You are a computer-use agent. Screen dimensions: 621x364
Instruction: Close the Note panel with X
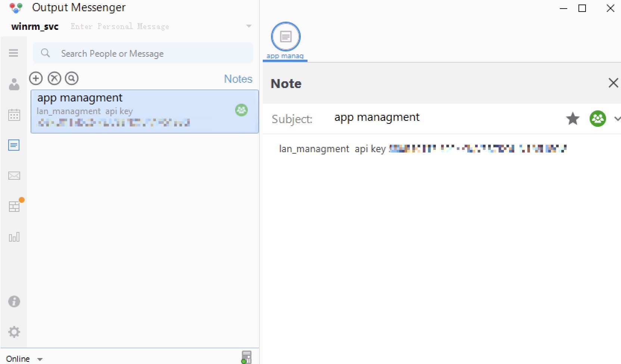613,83
